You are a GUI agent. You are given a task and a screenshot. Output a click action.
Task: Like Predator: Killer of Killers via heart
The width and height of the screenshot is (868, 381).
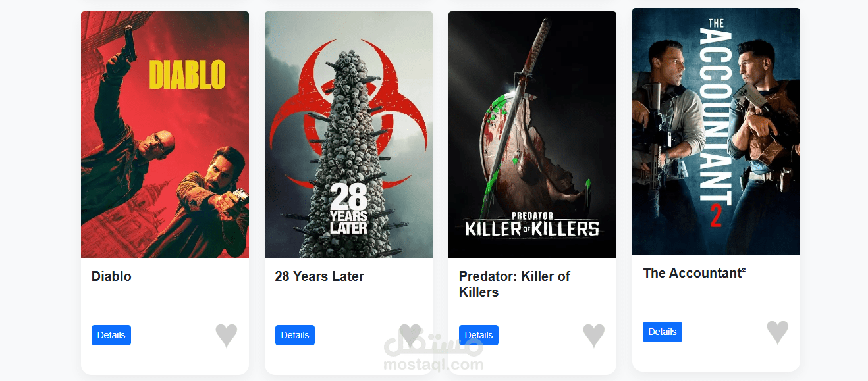[x=593, y=336]
